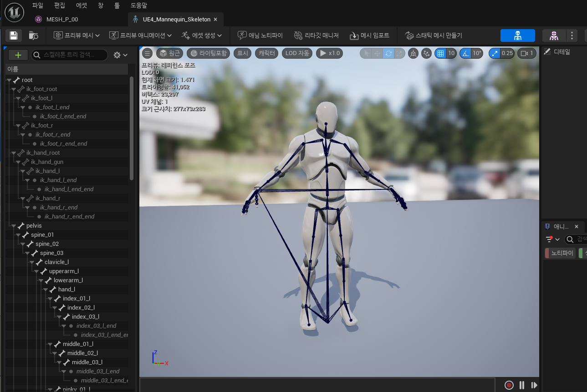587x392 pixels.
Task: Close the 애니... notify panel tab
Action: [577, 226]
